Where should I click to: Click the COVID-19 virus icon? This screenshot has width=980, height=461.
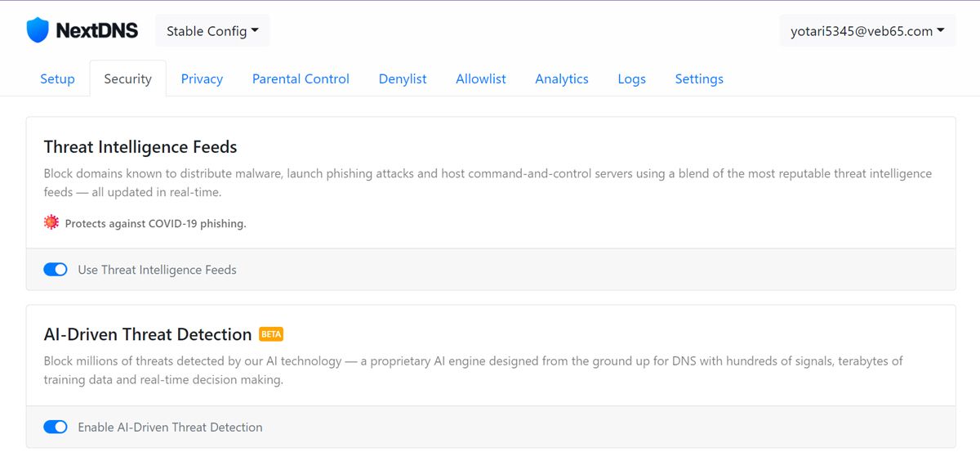point(51,222)
